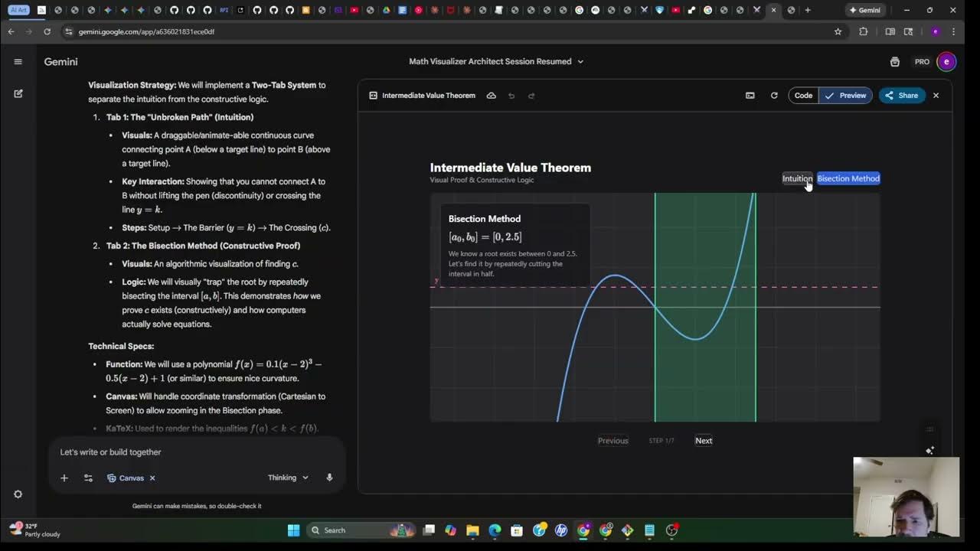Select the Intuition tab
The height and width of the screenshot is (551, 980).
[796, 178]
